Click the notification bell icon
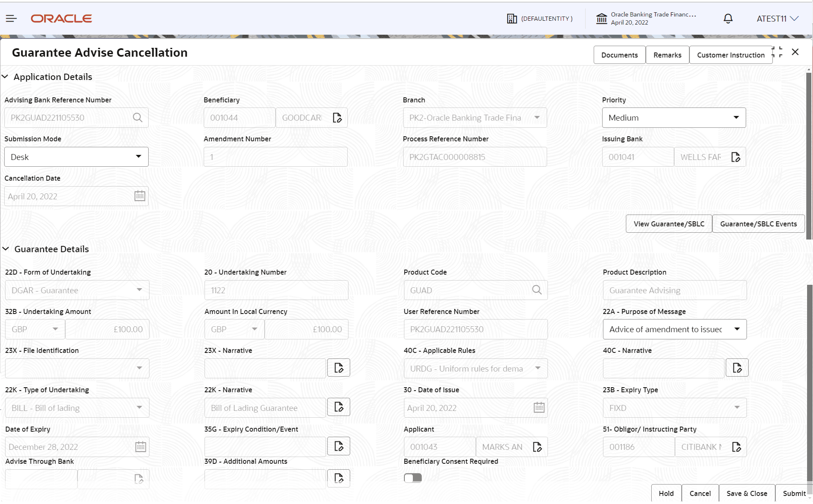The width and height of the screenshot is (813, 504). coord(727,18)
